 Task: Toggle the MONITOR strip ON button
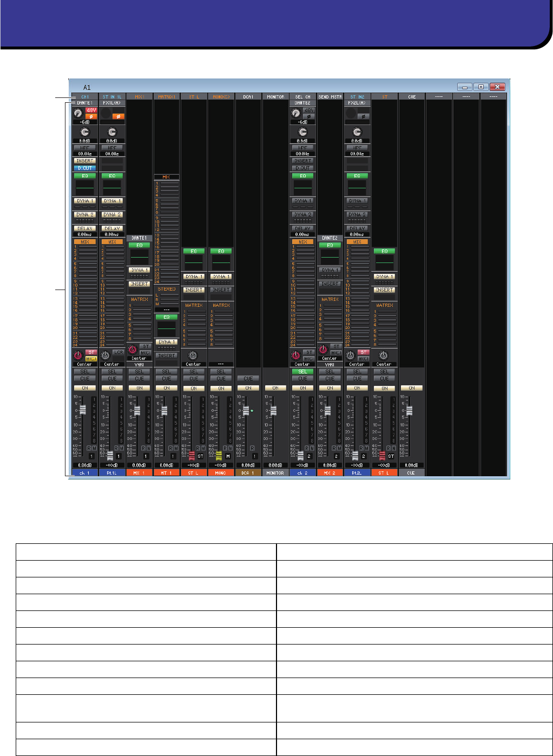[x=275, y=388]
